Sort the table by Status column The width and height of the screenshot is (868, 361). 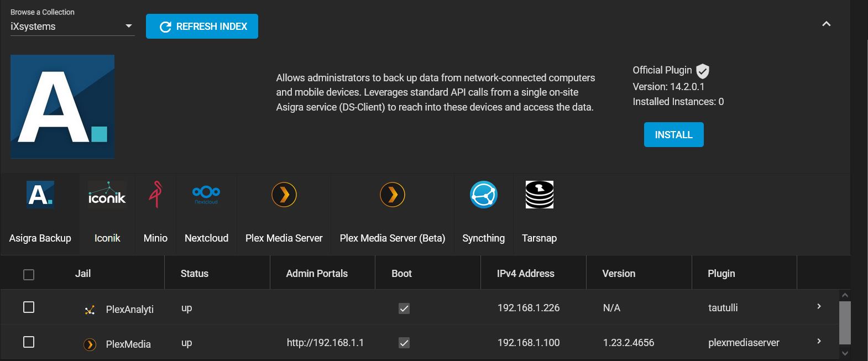(x=195, y=273)
